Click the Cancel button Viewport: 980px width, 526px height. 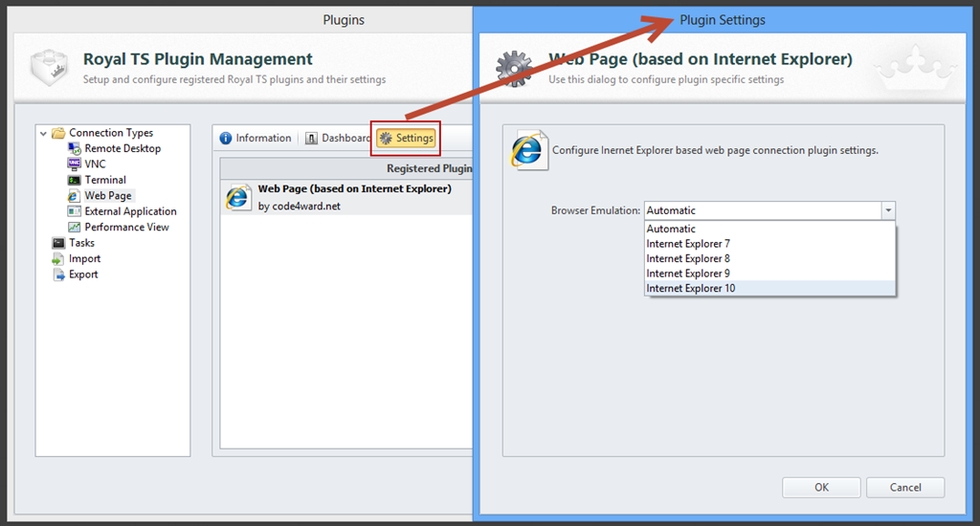(905, 488)
